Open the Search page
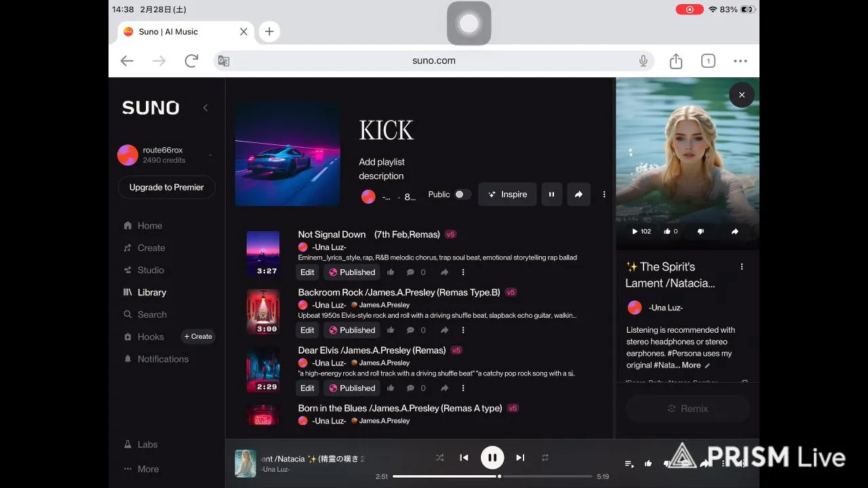 pyautogui.click(x=145, y=314)
